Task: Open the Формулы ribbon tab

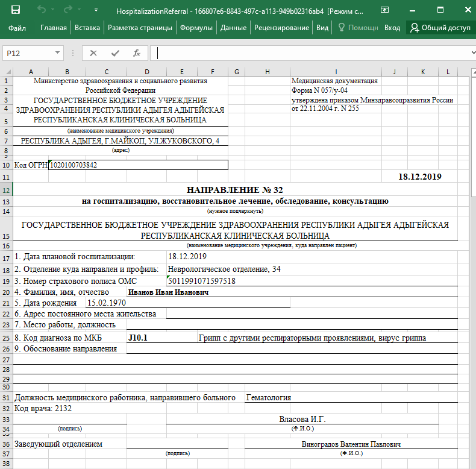Action: pos(196,28)
